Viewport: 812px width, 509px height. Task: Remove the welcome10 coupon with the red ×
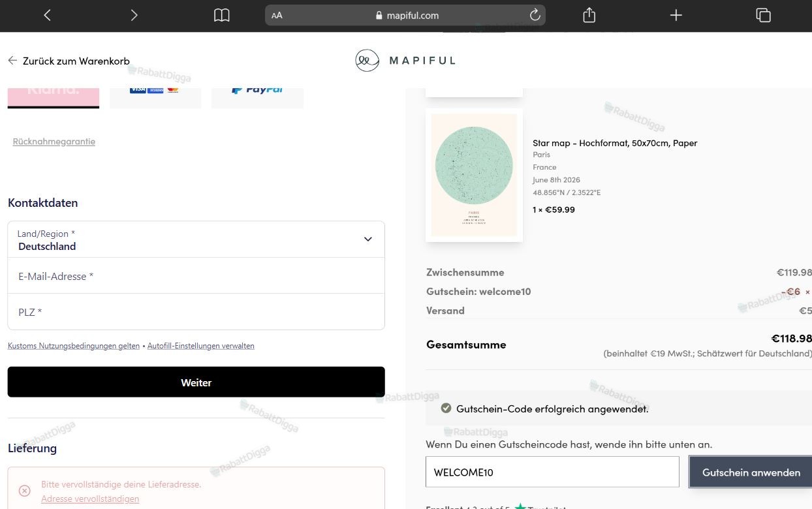807,292
